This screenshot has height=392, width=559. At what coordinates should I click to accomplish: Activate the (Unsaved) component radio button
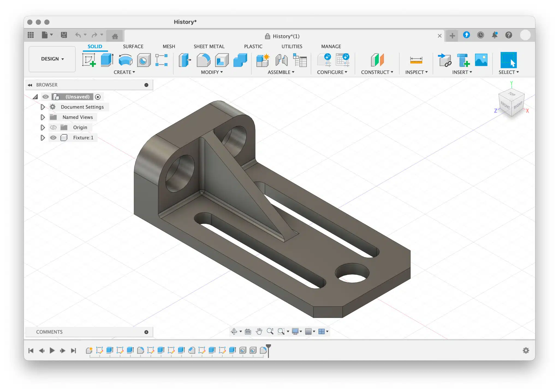tap(98, 97)
